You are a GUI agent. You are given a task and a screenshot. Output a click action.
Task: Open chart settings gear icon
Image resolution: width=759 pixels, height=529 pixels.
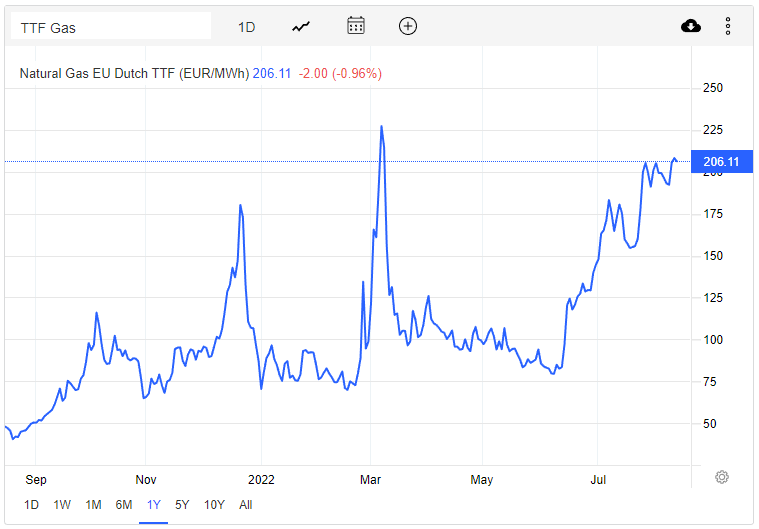pos(722,477)
